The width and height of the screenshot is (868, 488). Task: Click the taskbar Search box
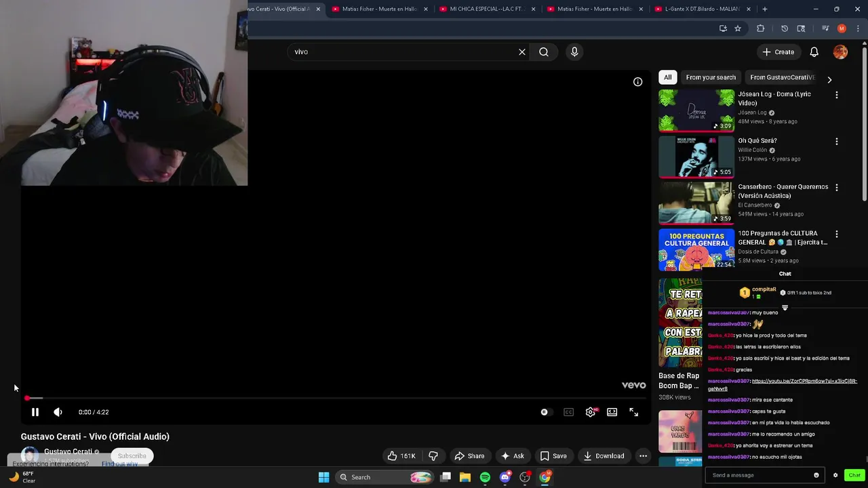(384, 477)
